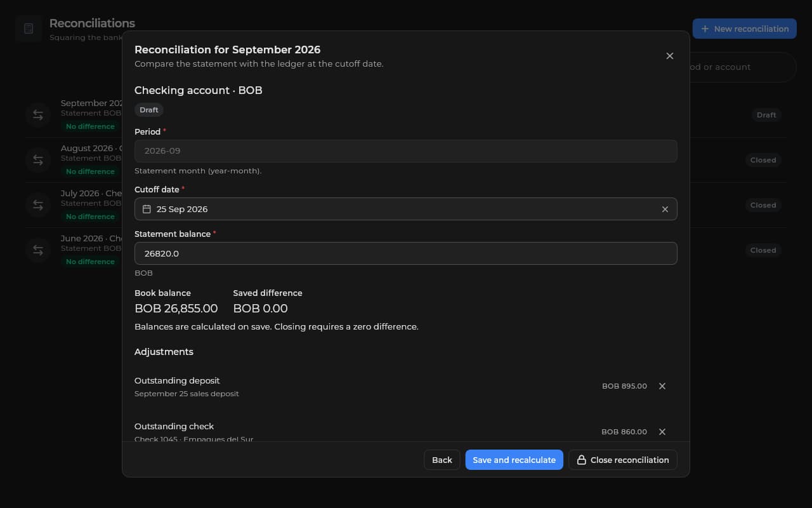812x508 pixels.
Task: Click No difference badge on September row
Action: pyautogui.click(x=90, y=126)
